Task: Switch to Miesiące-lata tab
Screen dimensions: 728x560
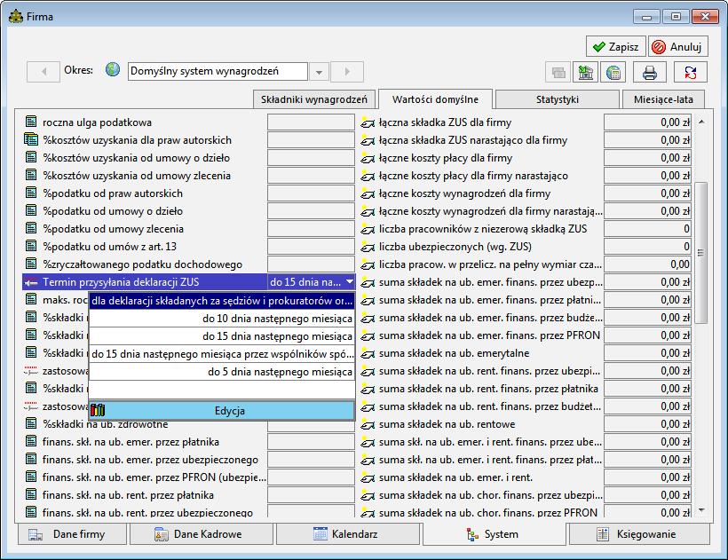Action: [x=663, y=99]
